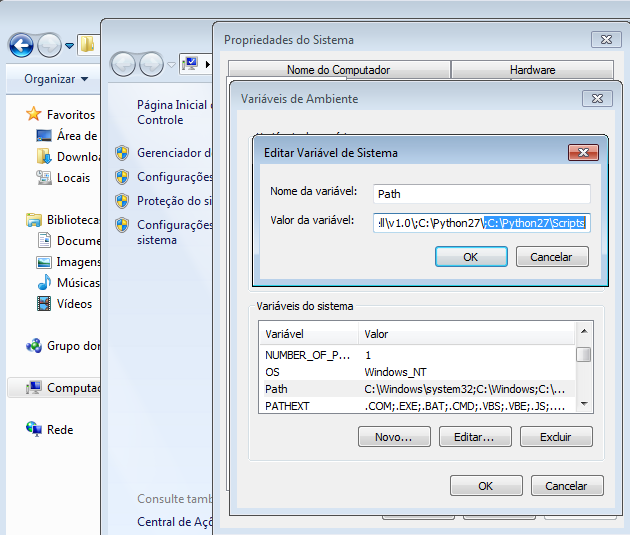Open the Explorer recent pages dropdown arrow
Image resolution: width=630 pixels, height=535 pixels.
point(69,46)
